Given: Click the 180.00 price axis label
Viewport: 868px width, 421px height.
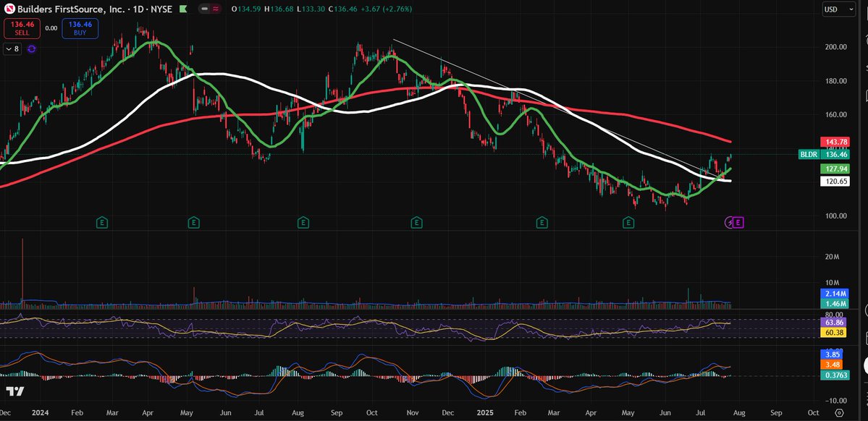Looking at the screenshot, I should tap(836, 81).
